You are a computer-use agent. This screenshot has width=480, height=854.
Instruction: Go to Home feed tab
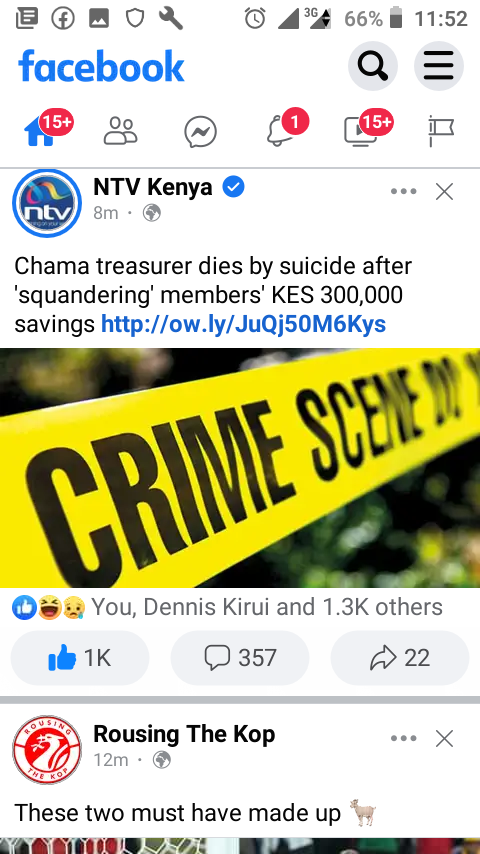click(x=40, y=132)
